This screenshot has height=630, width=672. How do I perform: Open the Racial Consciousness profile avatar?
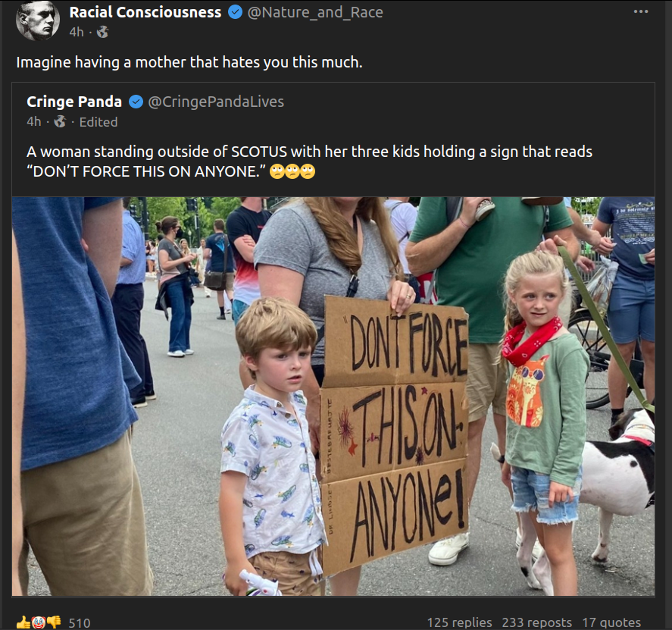coord(37,20)
